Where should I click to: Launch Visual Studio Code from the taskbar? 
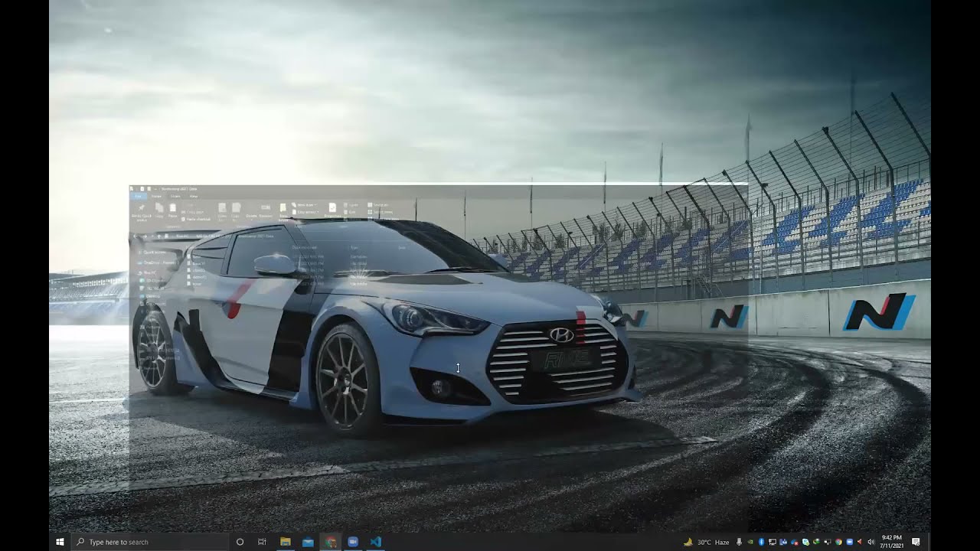tap(375, 542)
